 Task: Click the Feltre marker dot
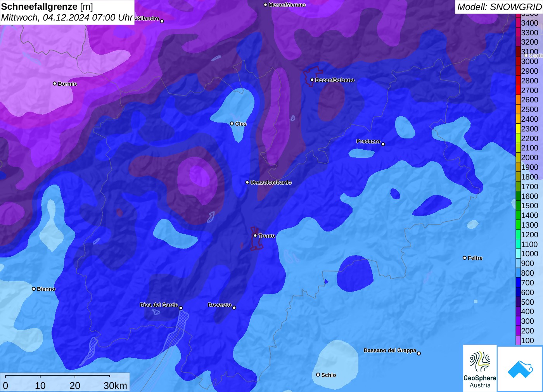[x=465, y=258]
